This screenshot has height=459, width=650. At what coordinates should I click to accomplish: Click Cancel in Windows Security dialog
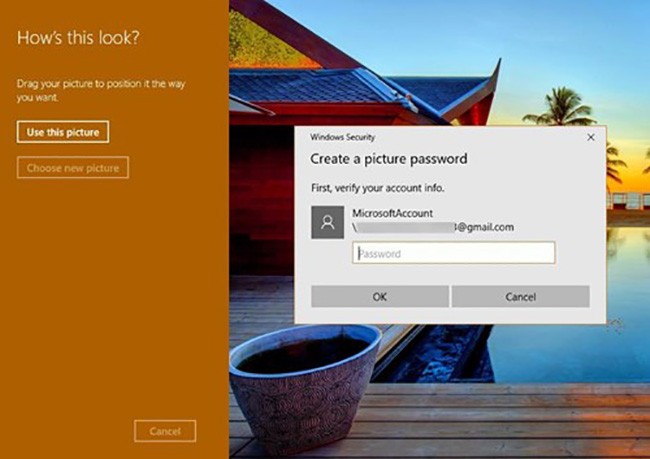[521, 296]
